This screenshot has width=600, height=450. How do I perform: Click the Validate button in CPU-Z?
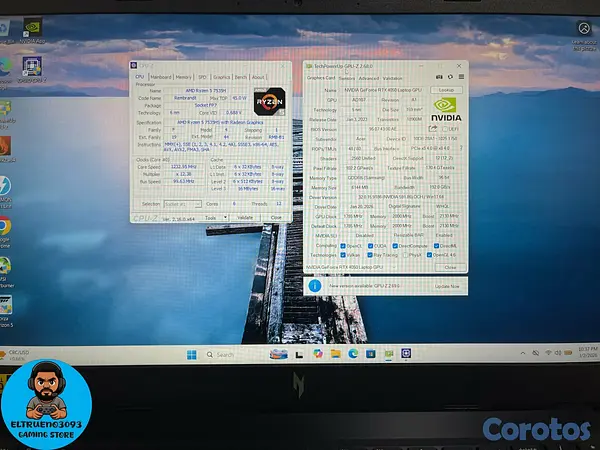tap(245, 217)
